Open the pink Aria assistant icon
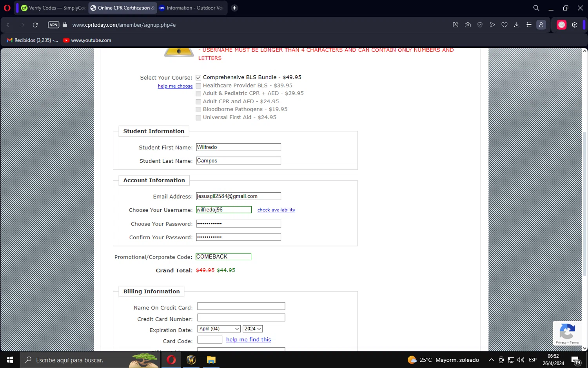Screen dimensions: 588x368 (x=562, y=25)
